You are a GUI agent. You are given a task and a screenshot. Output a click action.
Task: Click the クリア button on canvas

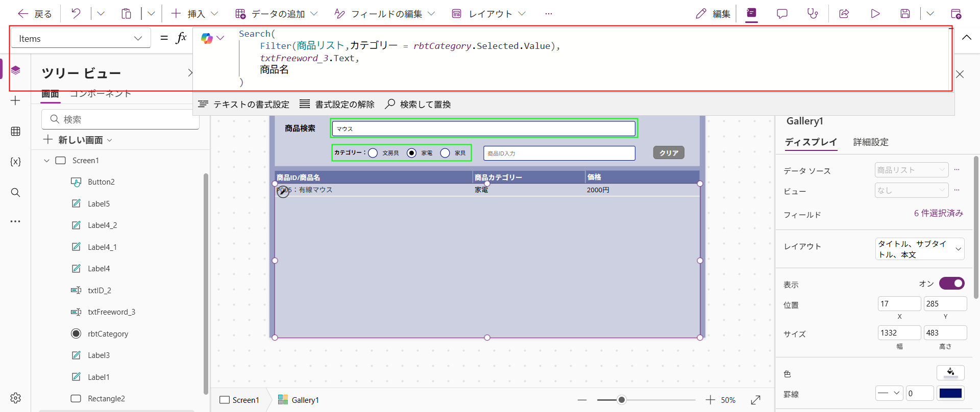tap(669, 153)
